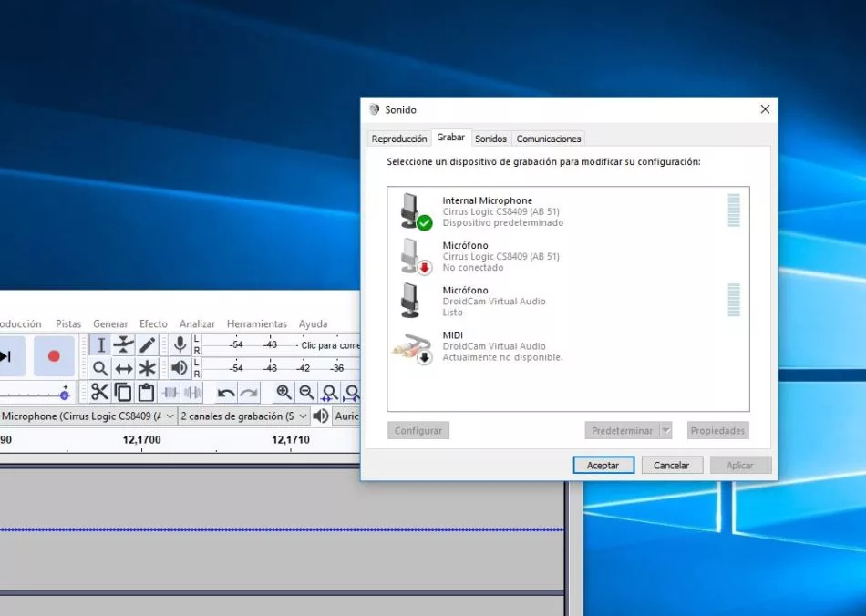Zoom in on the audio track

tap(284, 390)
